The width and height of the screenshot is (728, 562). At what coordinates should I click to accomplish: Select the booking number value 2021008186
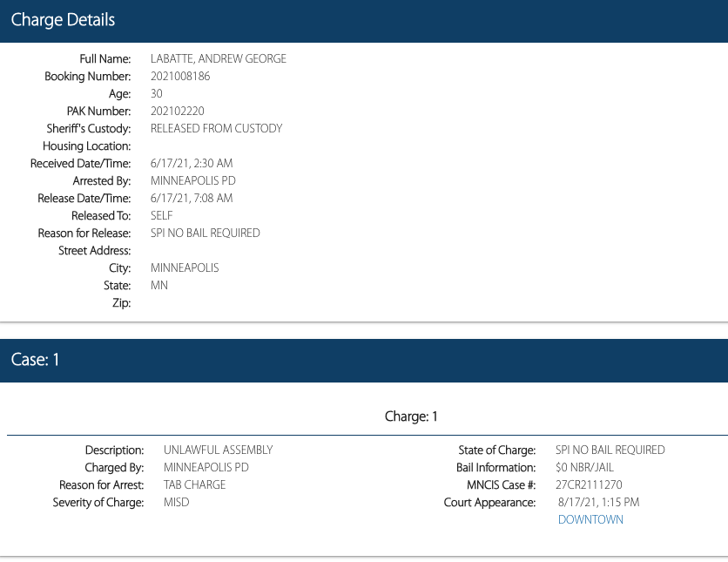(180, 76)
